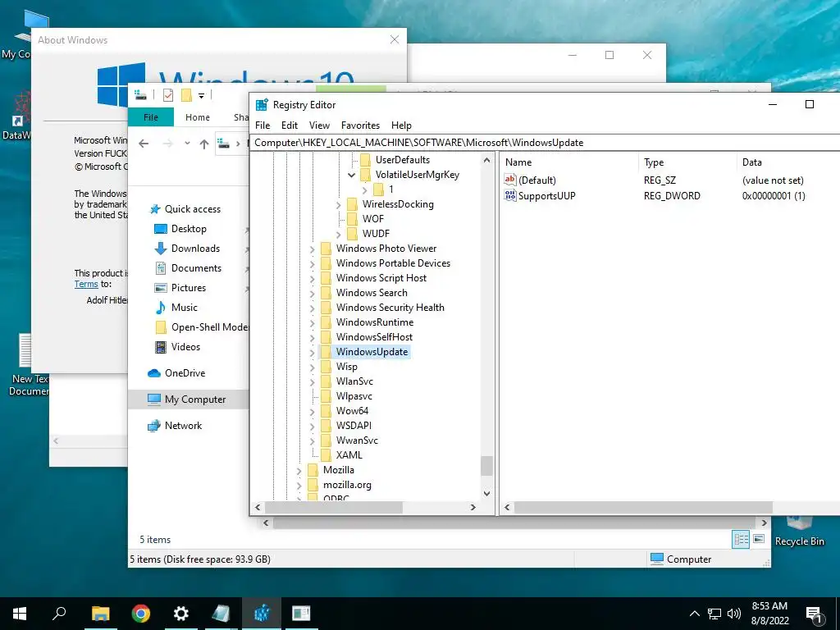Collapse the VolatileUserMgrKey tree node

click(x=351, y=175)
